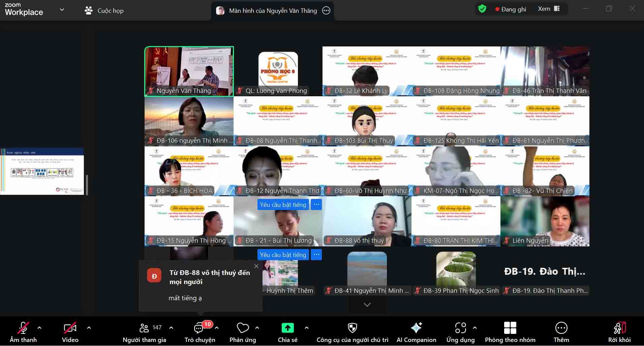Show next page of participants chevron

click(367, 305)
